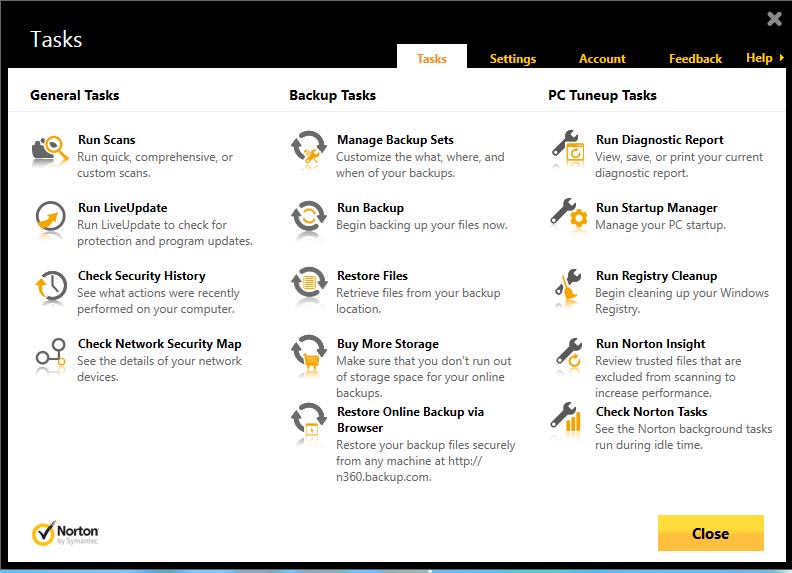
Task: Click the Backup Tasks heading
Action: point(332,95)
